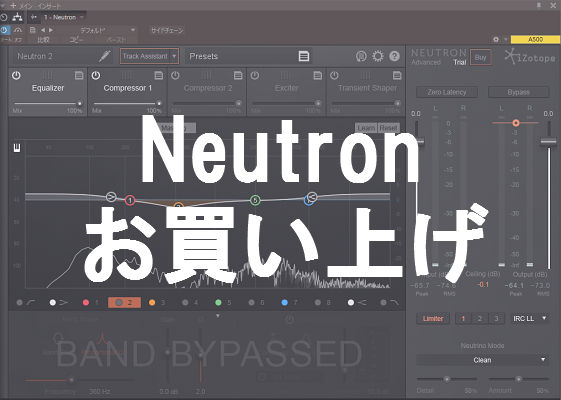The height and width of the screenshot is (400, 561).
Task: Toggle the global Bypass button
Action: (518, 92)
